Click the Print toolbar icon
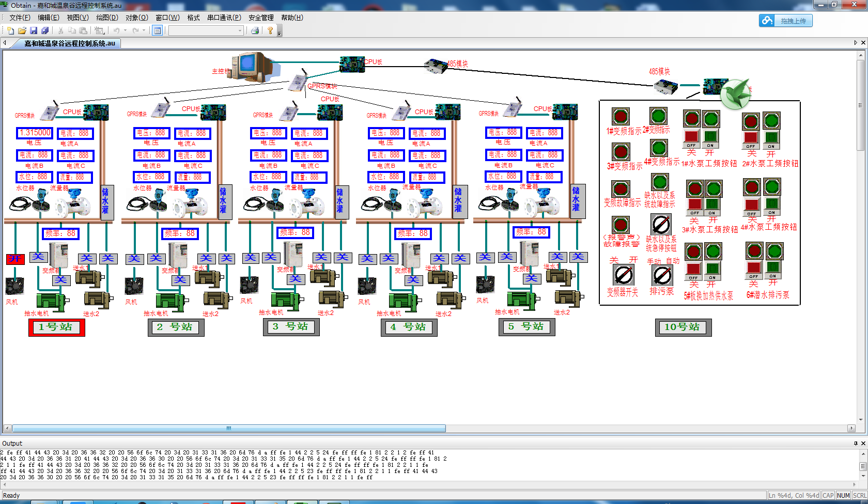The width and height of the screenshot is (868, 504). click(x=255, y=30)
